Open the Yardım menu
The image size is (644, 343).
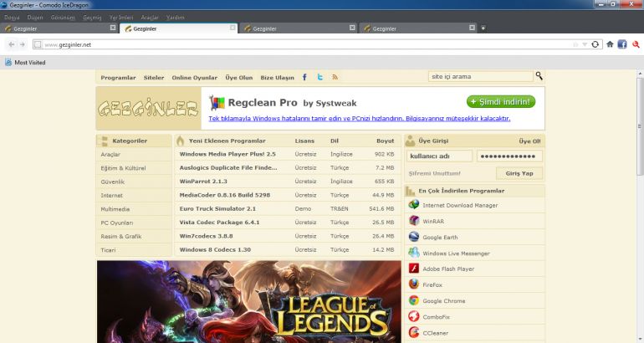point(175,18)
